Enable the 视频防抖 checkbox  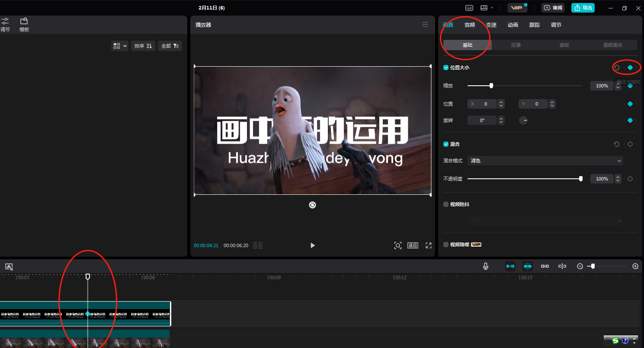(446, 204)
